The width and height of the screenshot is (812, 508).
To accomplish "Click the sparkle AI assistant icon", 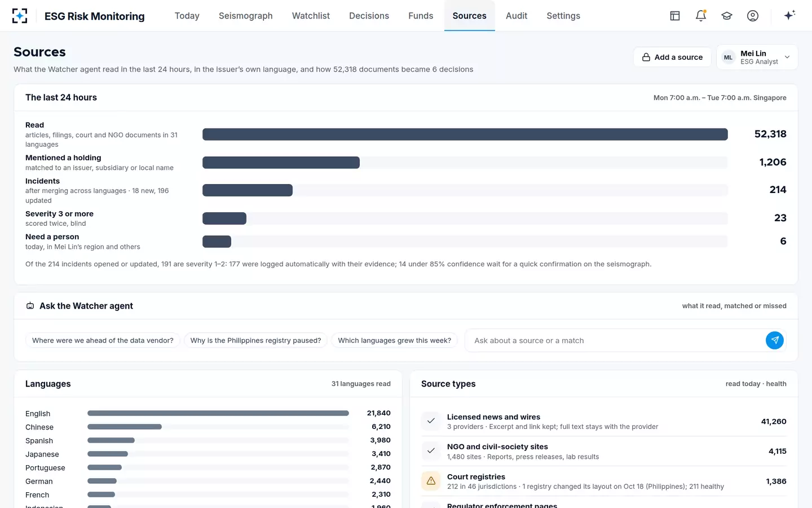I will coord(789,15).
